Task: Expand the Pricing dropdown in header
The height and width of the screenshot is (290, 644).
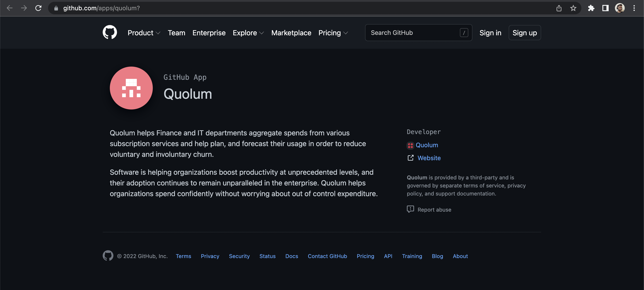Action: click(x=333, y=33)
